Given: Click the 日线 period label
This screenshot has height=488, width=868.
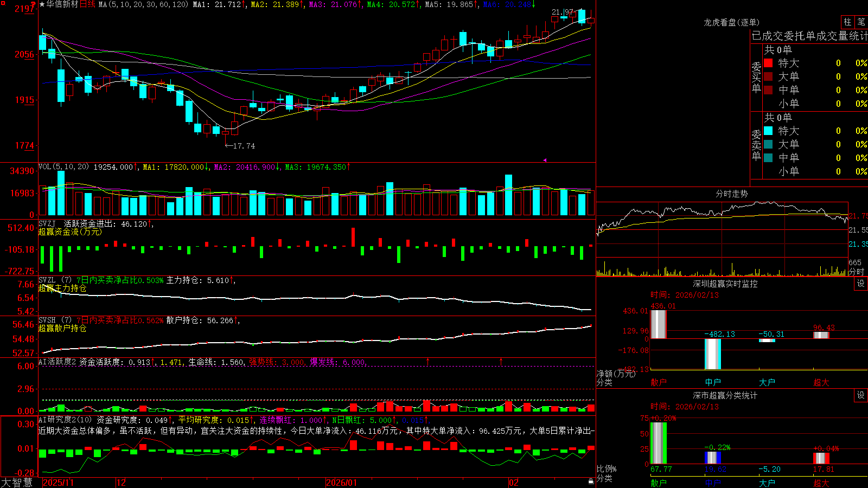Looking at the screenshot, I should tap(87, 4).
